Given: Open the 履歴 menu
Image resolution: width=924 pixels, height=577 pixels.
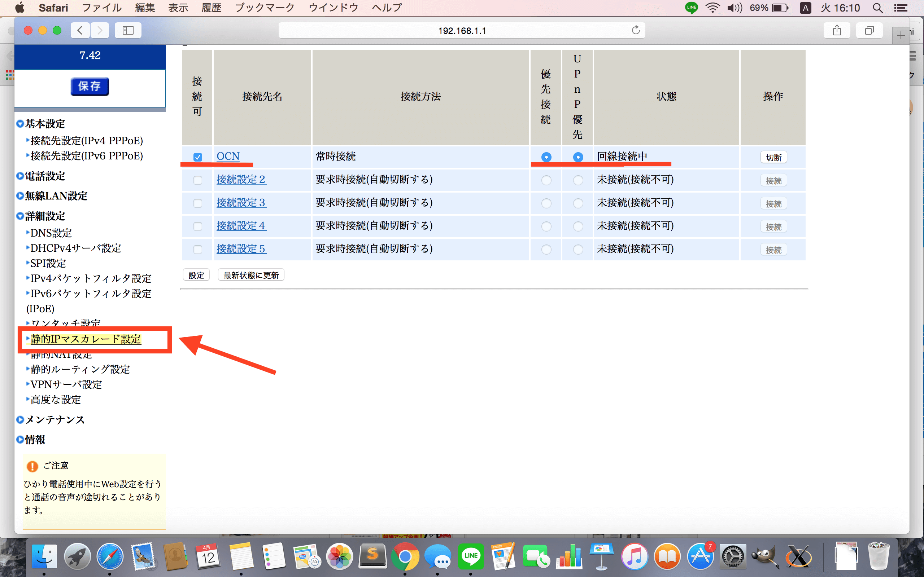Looking at the screenshot, I should [x=211, y=7].
